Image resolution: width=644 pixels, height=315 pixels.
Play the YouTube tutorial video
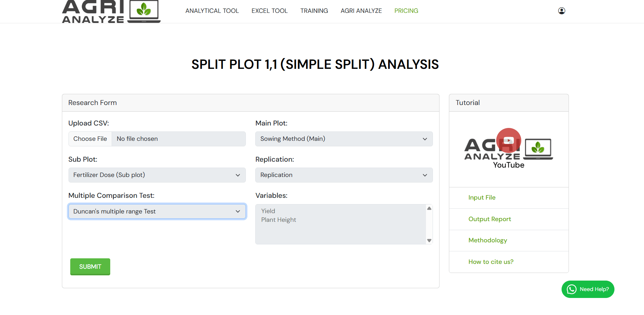point(508,140)
